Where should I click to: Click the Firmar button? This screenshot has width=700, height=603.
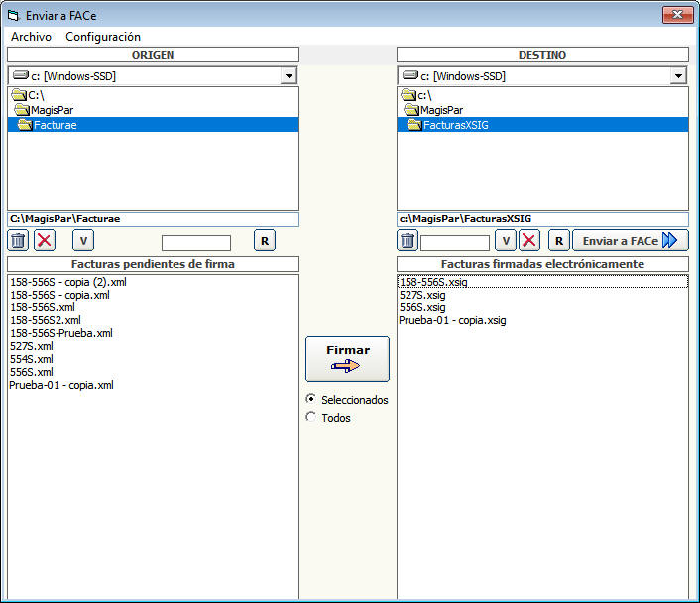coord(347,358)
